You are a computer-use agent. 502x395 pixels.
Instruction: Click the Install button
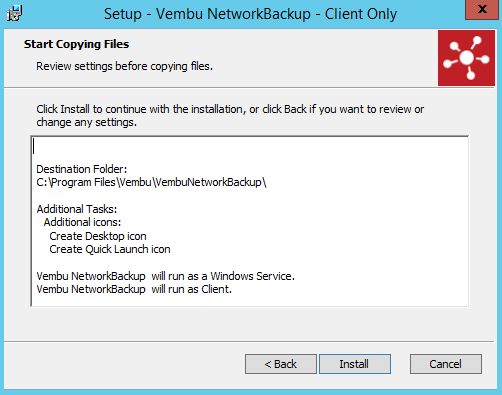pyautogui.click(x=355, y=364)
